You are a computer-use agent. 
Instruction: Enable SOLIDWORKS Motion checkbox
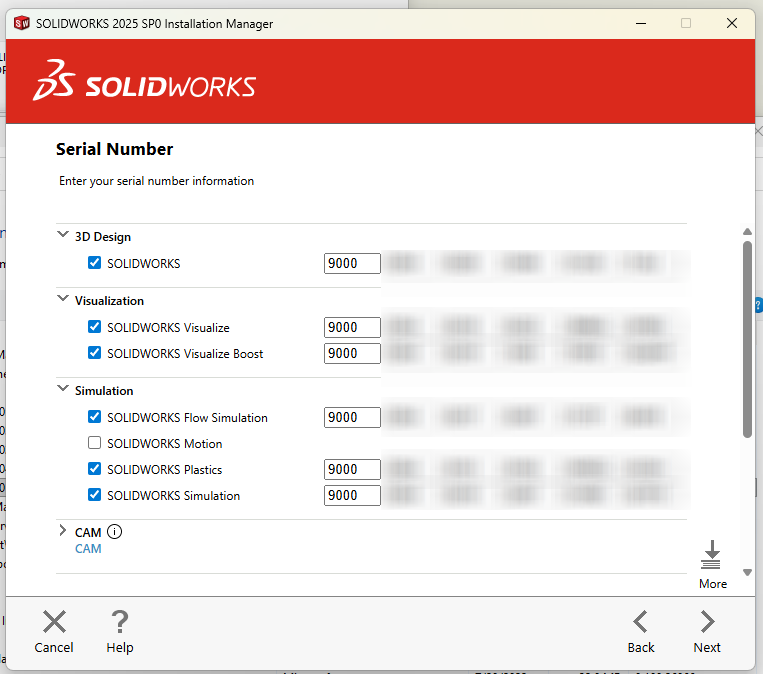point(94,443)
